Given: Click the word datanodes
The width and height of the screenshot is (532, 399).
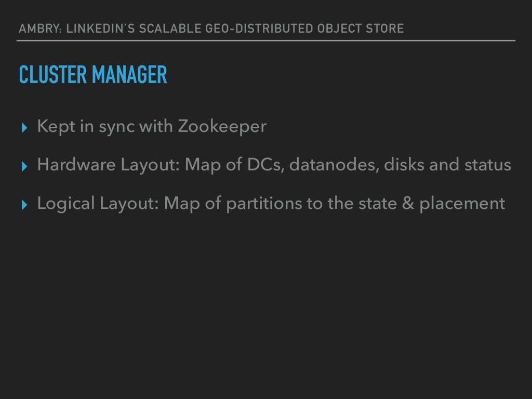Looking at the screenshot, I should click(334, 165).
